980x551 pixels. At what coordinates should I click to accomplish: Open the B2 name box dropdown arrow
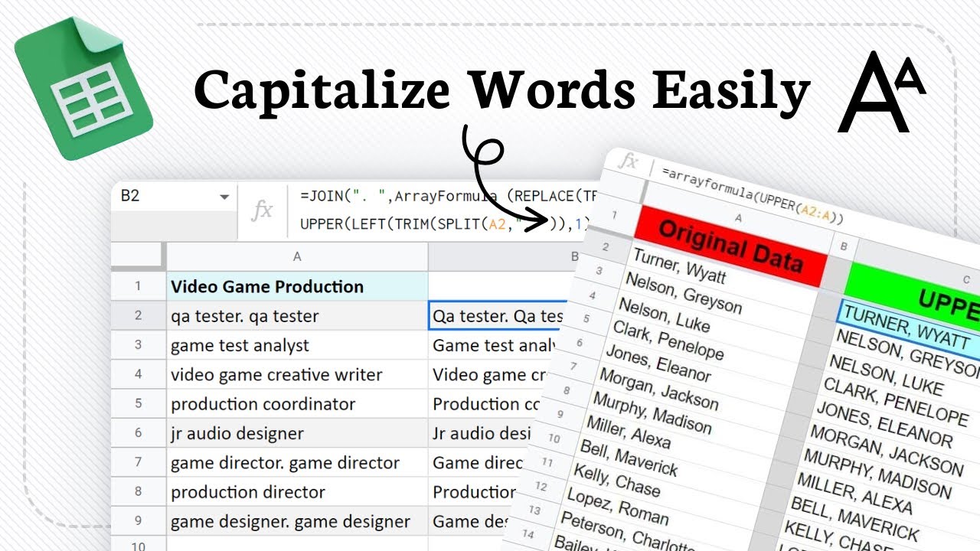pyautogui.click(x=224, y=197)
